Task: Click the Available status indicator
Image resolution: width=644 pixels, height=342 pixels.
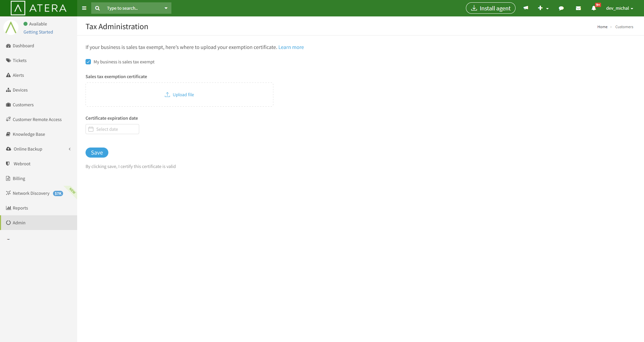Action: coord(35,24)
